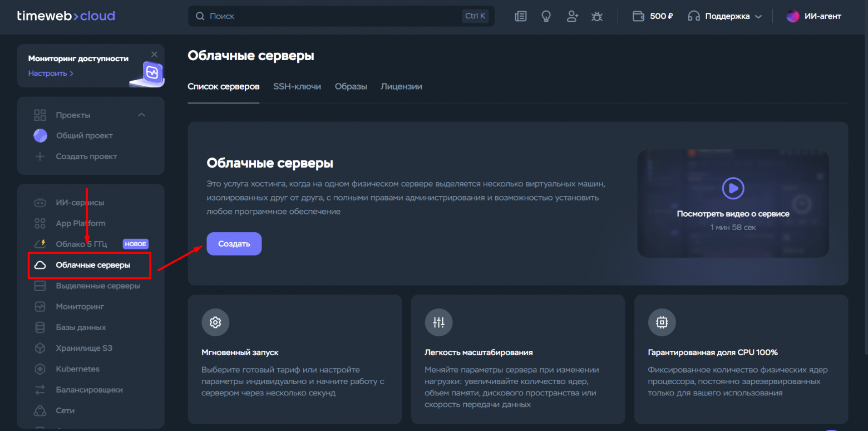Click the Мониторинг доступности banner title
868x431 pixels.
(78, 58)
